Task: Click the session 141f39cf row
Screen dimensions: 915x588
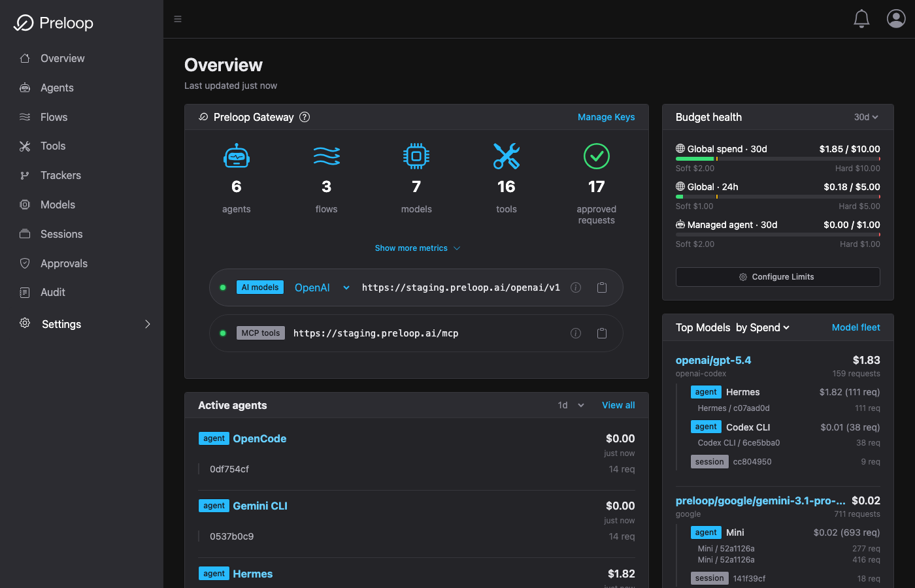Action: click(786, 578)
